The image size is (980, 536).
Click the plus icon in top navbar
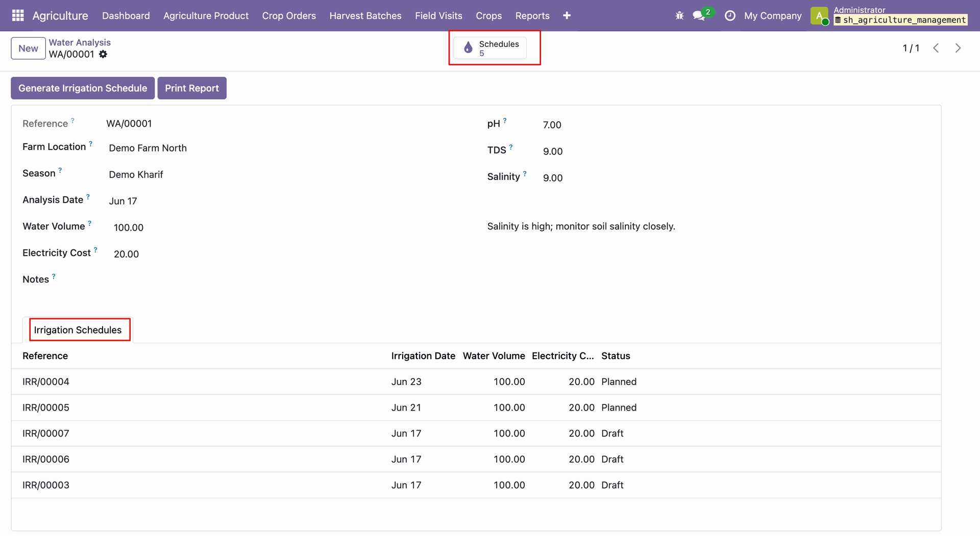tap(567, 16)
